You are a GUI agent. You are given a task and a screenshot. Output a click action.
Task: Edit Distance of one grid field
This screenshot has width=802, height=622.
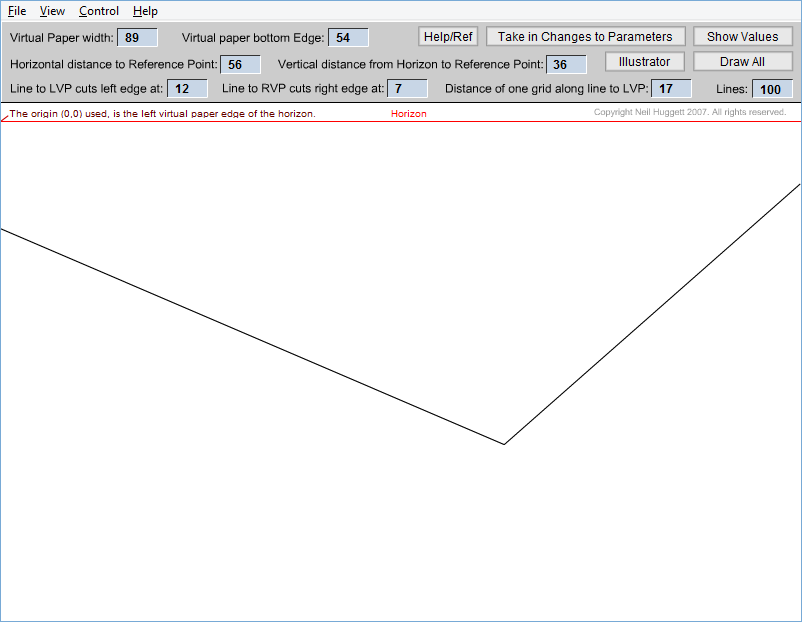point(671,88)
